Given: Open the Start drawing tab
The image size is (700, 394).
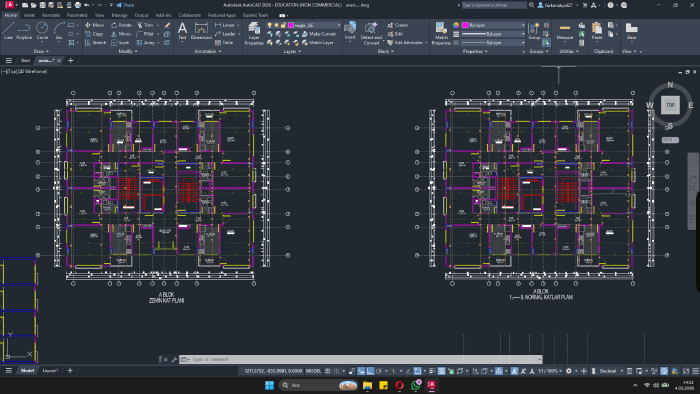Looking at the screenshot, I should click(25, 60).
